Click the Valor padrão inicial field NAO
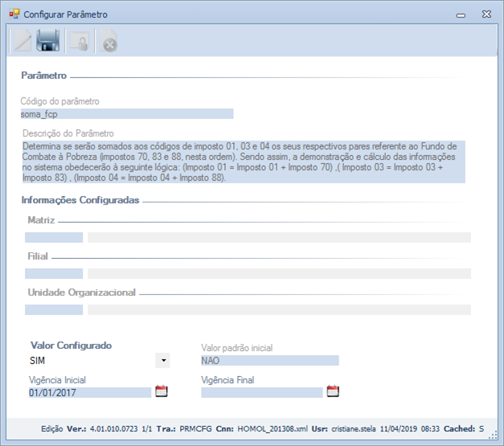 pyautogui.click(x=270, y=361)
